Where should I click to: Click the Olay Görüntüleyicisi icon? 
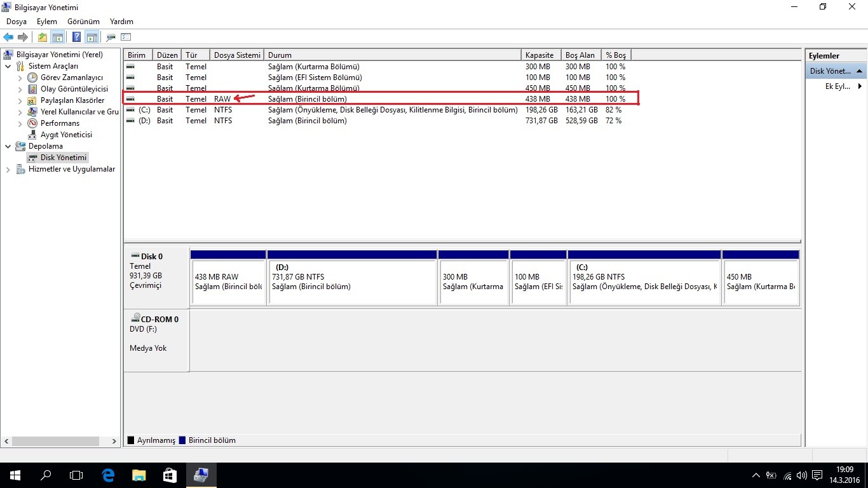pyautogui.click(x=32, y=89)
